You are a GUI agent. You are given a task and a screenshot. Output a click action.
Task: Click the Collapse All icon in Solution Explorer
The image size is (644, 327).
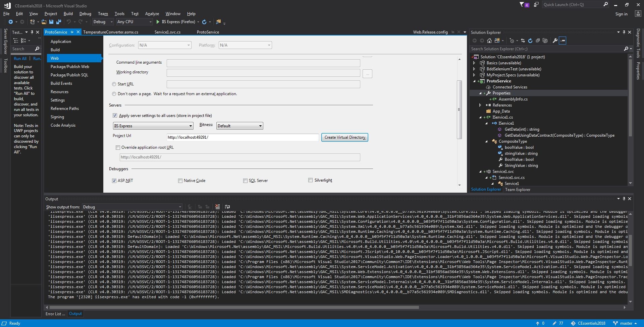(x=538, y=41)
